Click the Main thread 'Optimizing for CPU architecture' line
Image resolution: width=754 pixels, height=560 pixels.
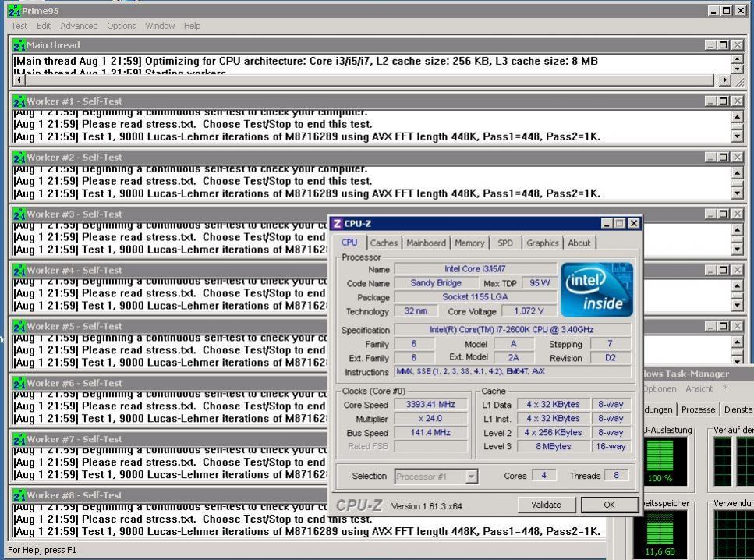click(306, 61)
